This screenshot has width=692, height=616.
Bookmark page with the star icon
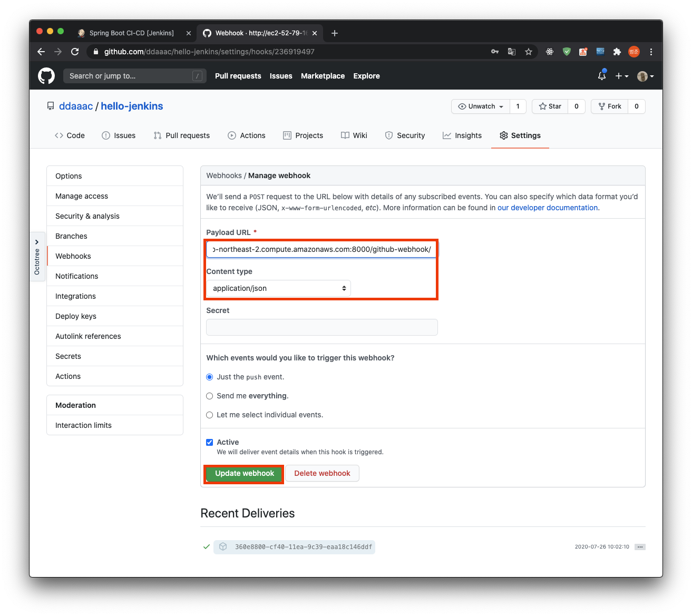529,52
